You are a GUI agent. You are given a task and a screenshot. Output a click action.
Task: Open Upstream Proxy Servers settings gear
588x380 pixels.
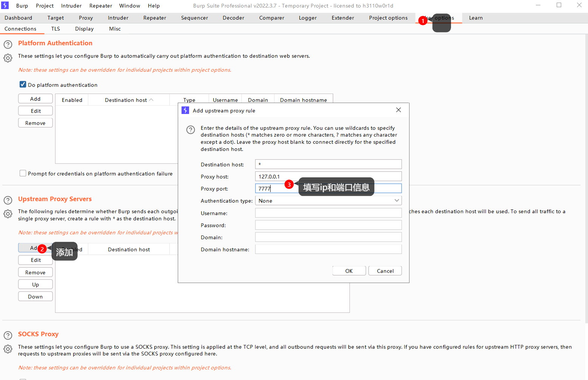[8, 214]
